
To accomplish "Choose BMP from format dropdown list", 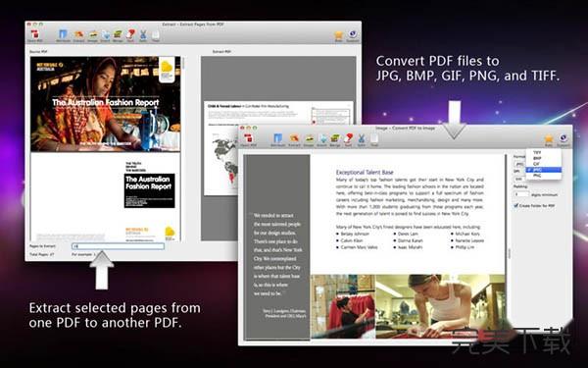I will click(x=543, y=158).
